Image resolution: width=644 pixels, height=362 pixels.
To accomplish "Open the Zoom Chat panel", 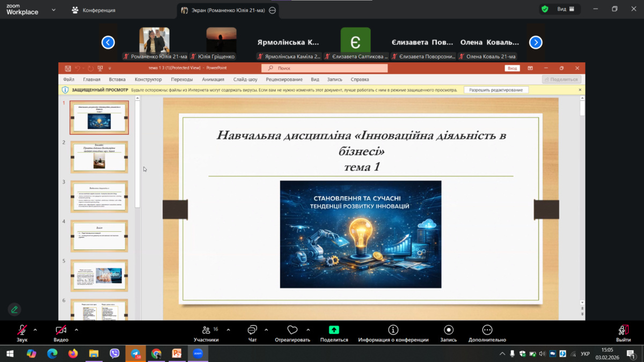I will (252, 330).
